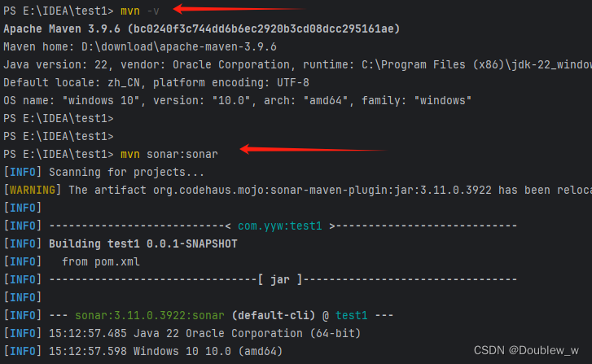The height and width of the screenshot is (364, 592).
Task: Click the platform encoding: UTF-8 text
Action: (231, 83)
